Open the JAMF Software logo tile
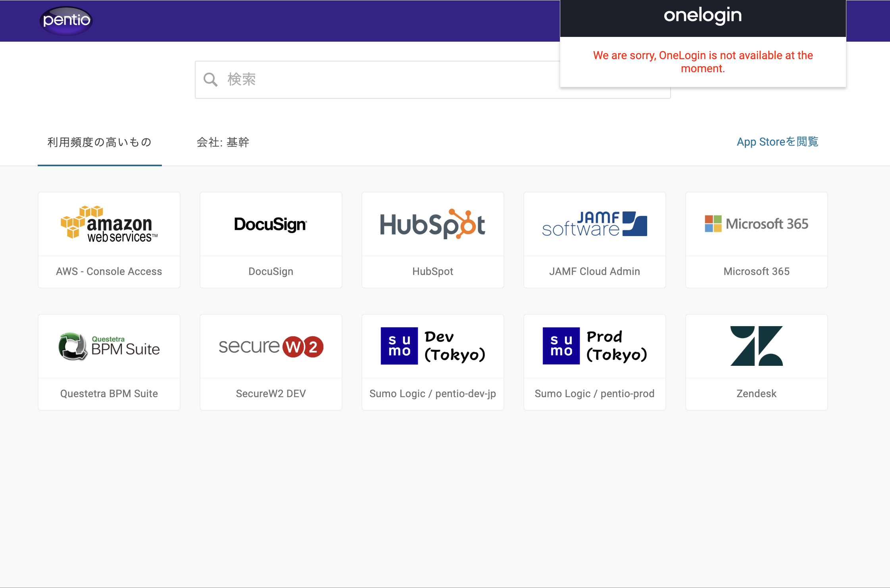Screen dimensions: 890x588 [594, 224]
